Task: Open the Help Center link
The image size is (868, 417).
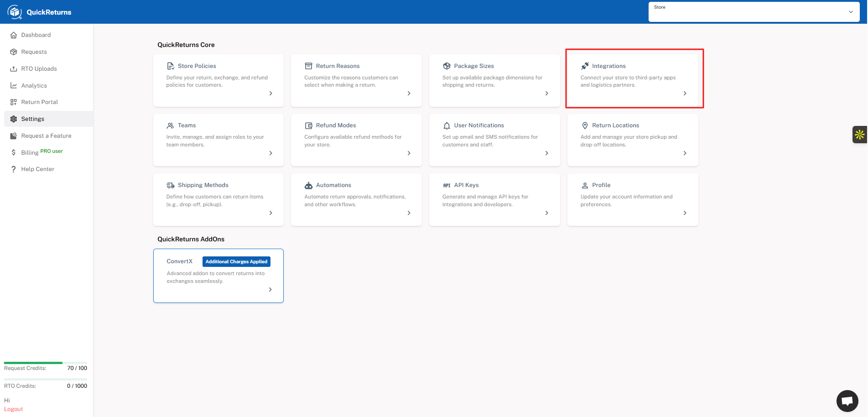Action: 37,169
